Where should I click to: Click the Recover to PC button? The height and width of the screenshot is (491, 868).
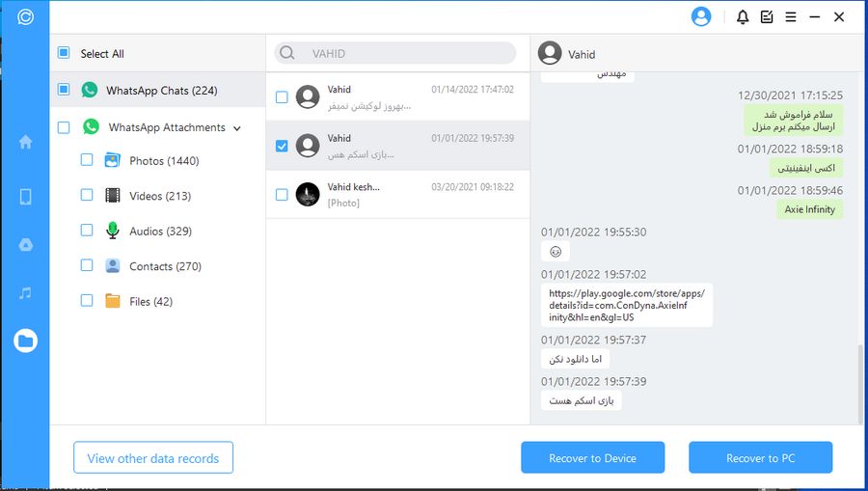(760, 458)
